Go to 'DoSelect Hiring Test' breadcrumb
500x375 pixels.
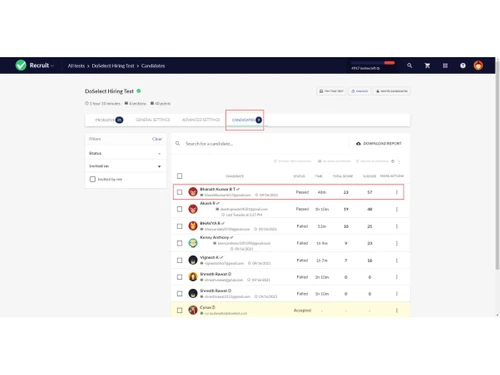click(113, 66)
